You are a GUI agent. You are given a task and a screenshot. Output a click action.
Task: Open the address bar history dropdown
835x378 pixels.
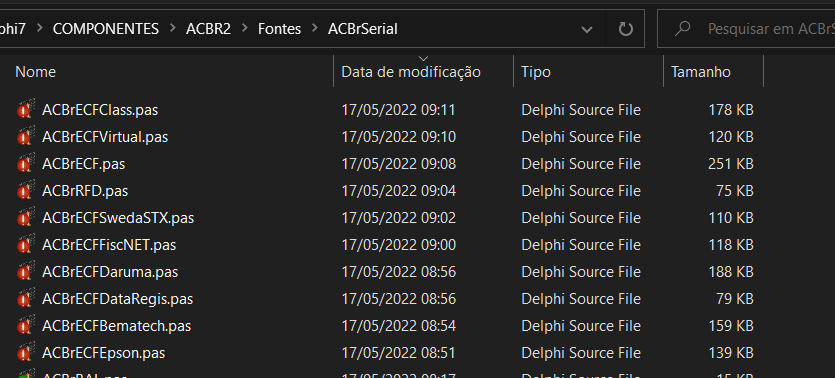pyautogui.click(x=587, y=29)
